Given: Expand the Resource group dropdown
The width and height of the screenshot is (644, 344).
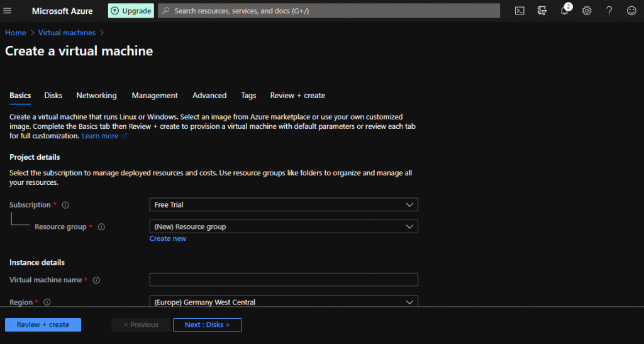Looking at the screenshot, I should (284, 226).
